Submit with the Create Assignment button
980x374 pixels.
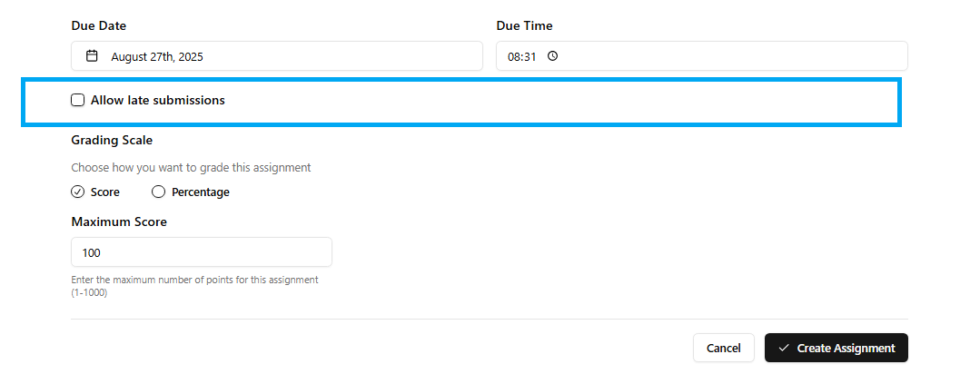pos(836,349)
